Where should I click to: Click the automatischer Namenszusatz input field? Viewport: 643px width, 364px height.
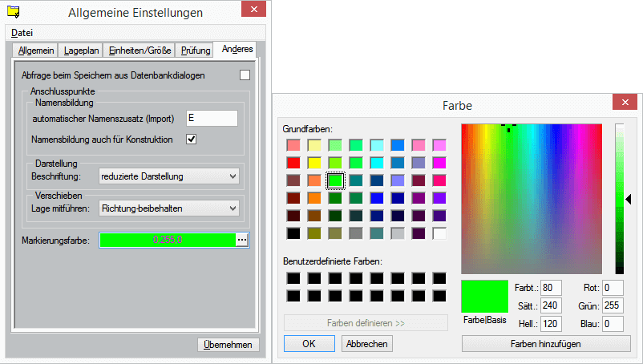212,118
